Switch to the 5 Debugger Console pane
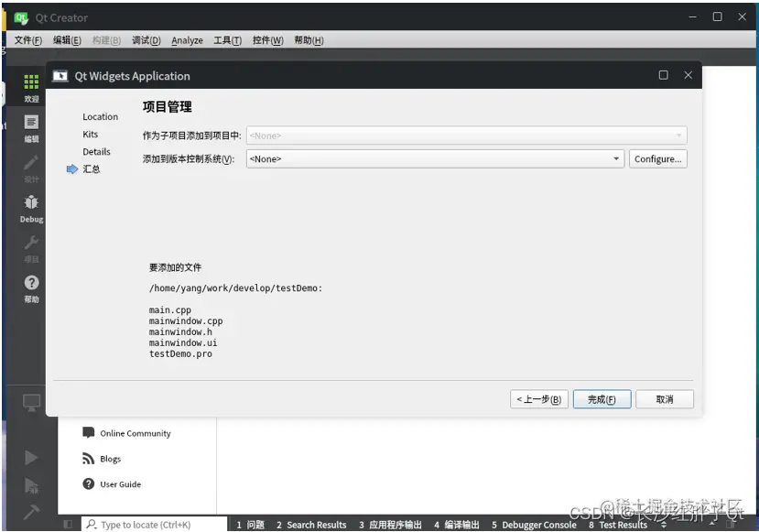759x532 pixels. click(535, 525)
